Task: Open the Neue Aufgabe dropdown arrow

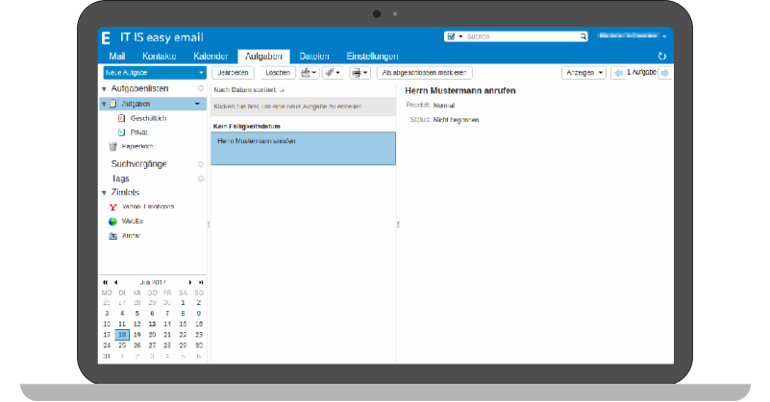Action: 201,73
